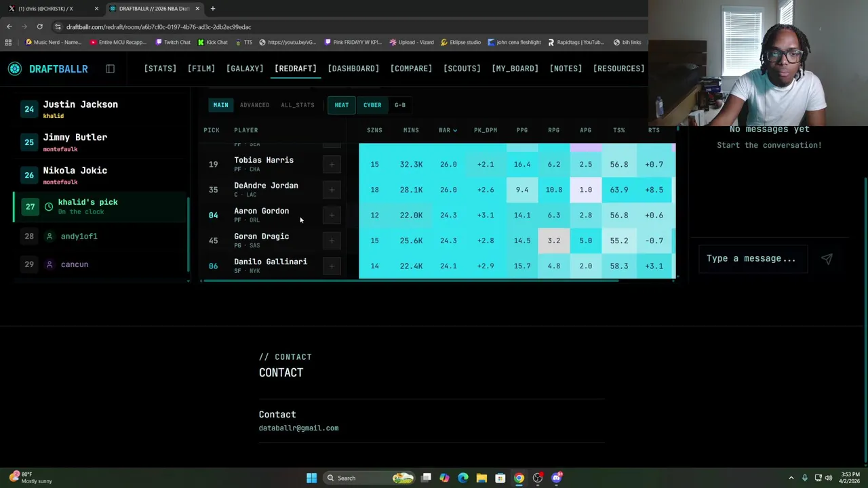Open Task View from the taskbar
The height and width of the screenshot is (488, 868).
tap(426, 478)
